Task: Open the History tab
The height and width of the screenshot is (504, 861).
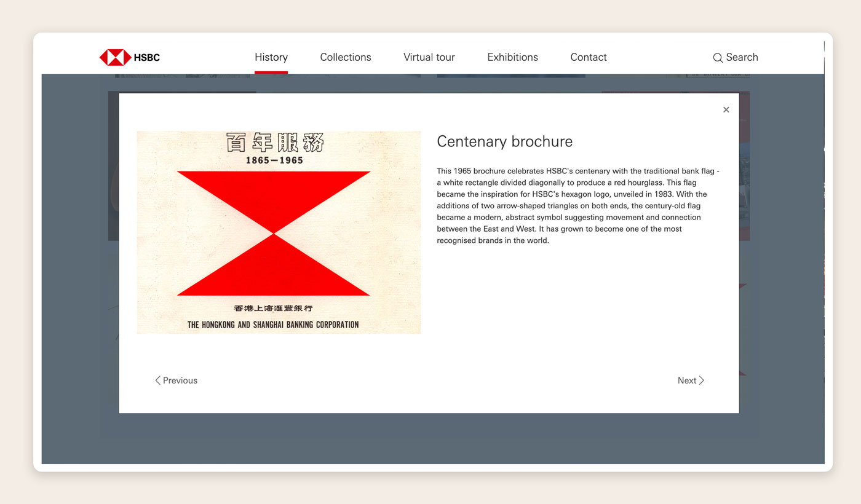Action: (x=271, y=57)
